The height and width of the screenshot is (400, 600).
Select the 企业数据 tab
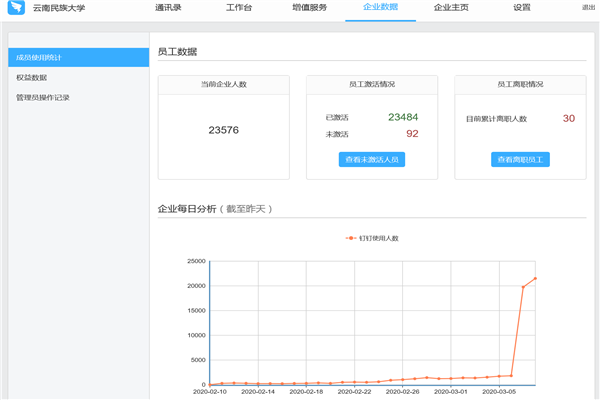coord(380,7)
